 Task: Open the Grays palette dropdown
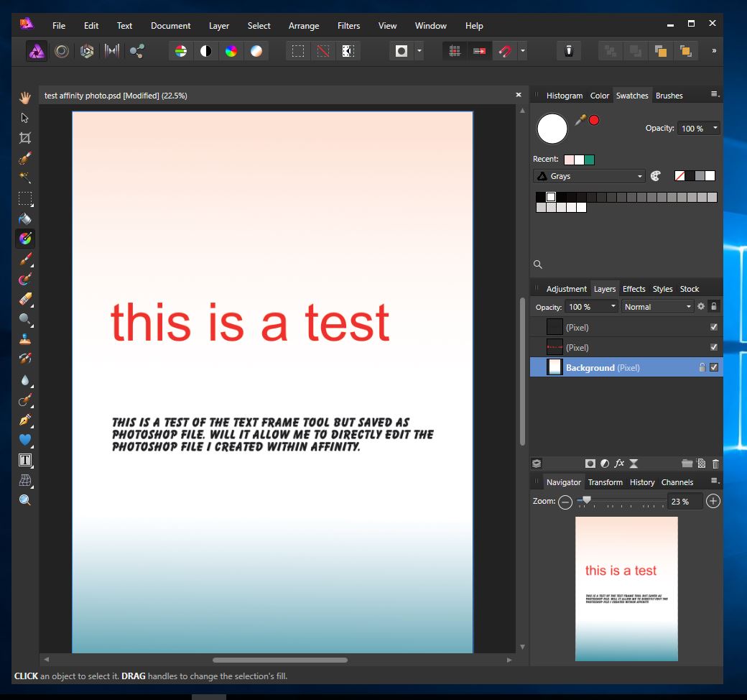pyautogui.click(x=589, y=176)
